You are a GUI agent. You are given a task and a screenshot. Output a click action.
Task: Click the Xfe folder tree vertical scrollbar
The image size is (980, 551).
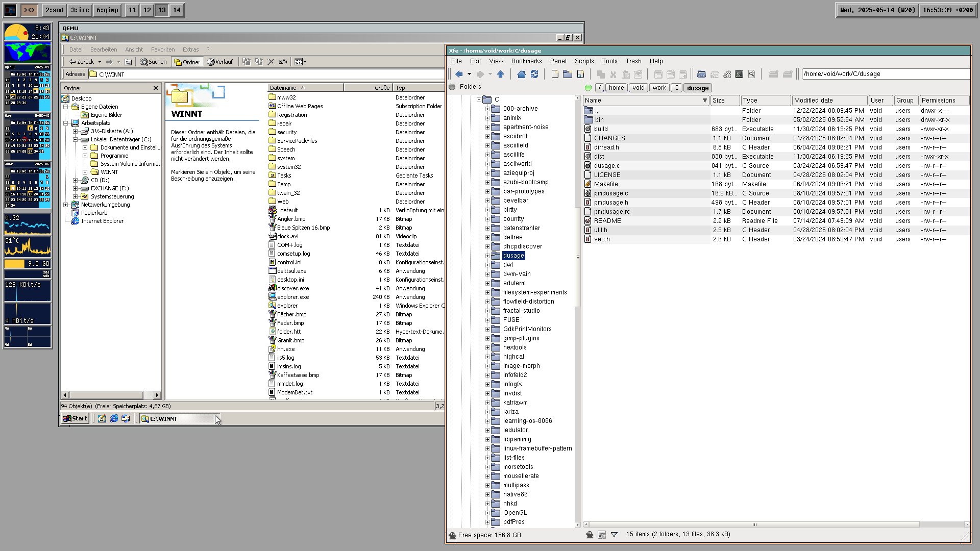(x=578, y=257)
